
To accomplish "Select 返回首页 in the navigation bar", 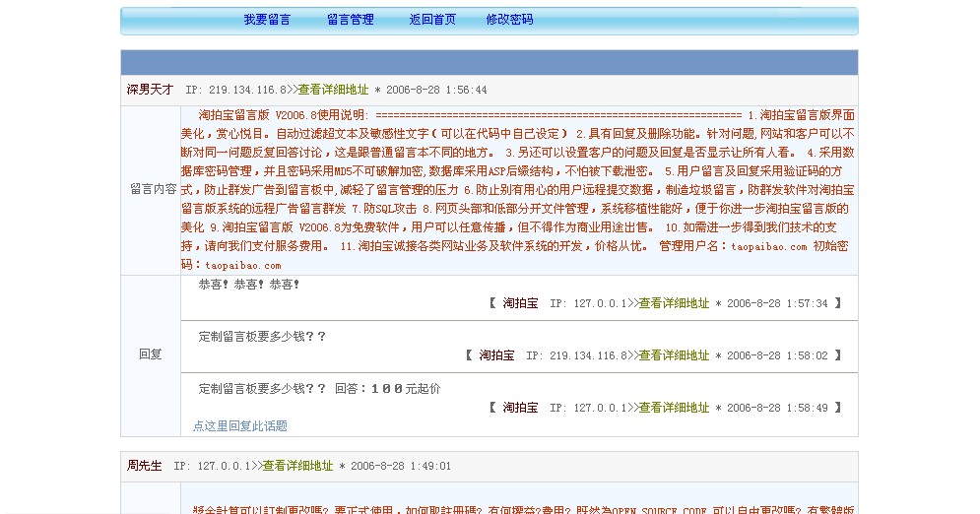I will click(x=432, y=20).
